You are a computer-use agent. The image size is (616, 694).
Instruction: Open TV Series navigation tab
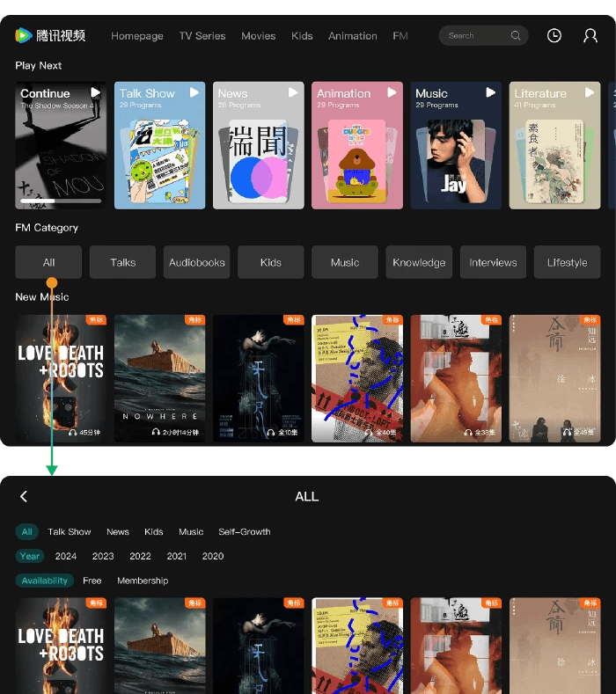tap(202, 36)
